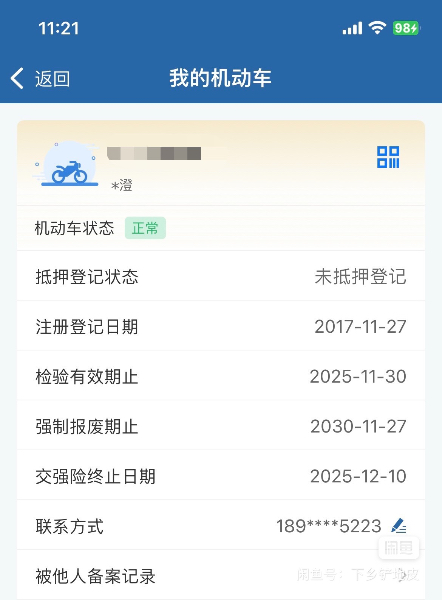Screen dimensions: 442x600
Task: Open the 被他人备案记录 row
Action: click(221, 575)
